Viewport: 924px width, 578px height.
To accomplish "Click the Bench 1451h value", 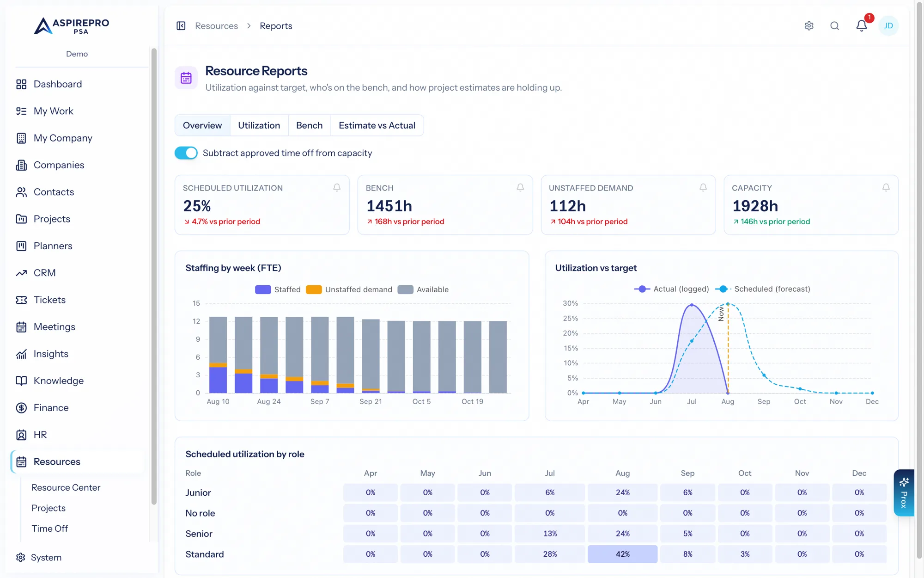I will click(389, 206).
